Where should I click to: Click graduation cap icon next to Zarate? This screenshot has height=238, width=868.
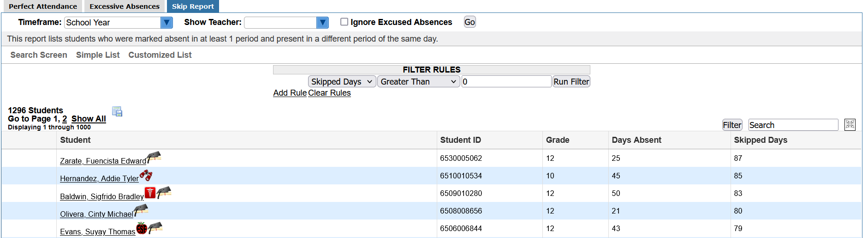154,157
